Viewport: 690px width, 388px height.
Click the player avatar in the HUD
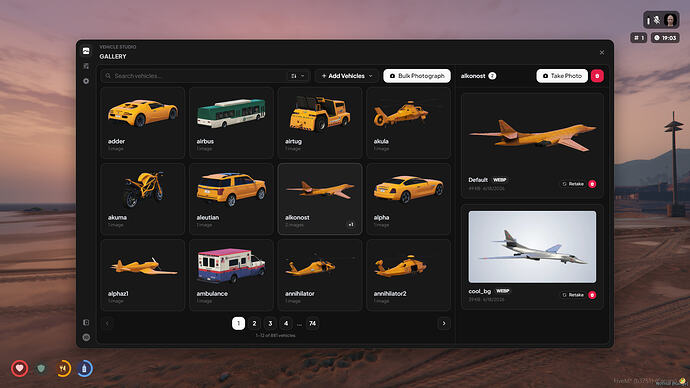pyautogui.click(x=671, y=20)
